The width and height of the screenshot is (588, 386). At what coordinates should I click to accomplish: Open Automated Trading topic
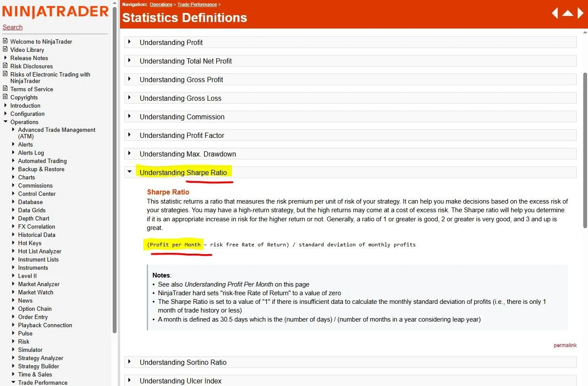tap(42, 161)
